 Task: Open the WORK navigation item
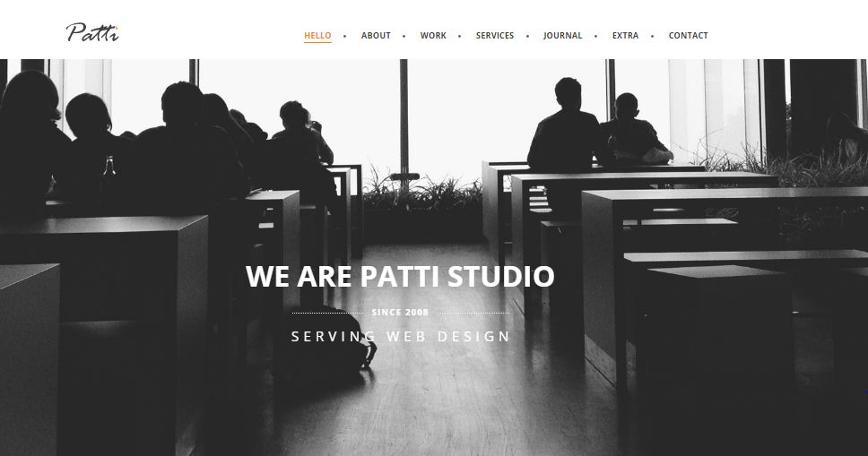433,36
